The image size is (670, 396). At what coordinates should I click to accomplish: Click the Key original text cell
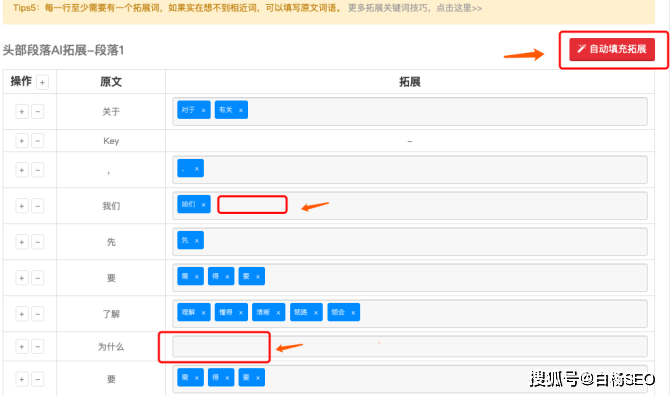[x=111, y=141]
